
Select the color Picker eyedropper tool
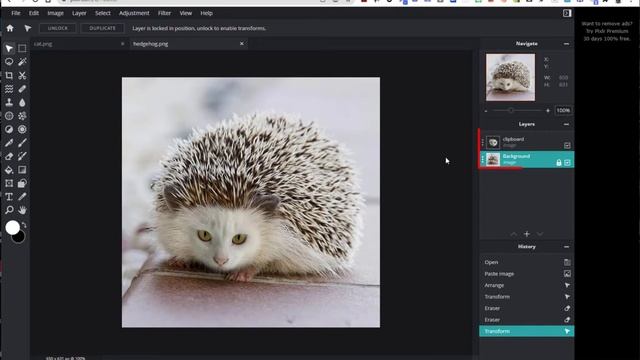[22, 197]
